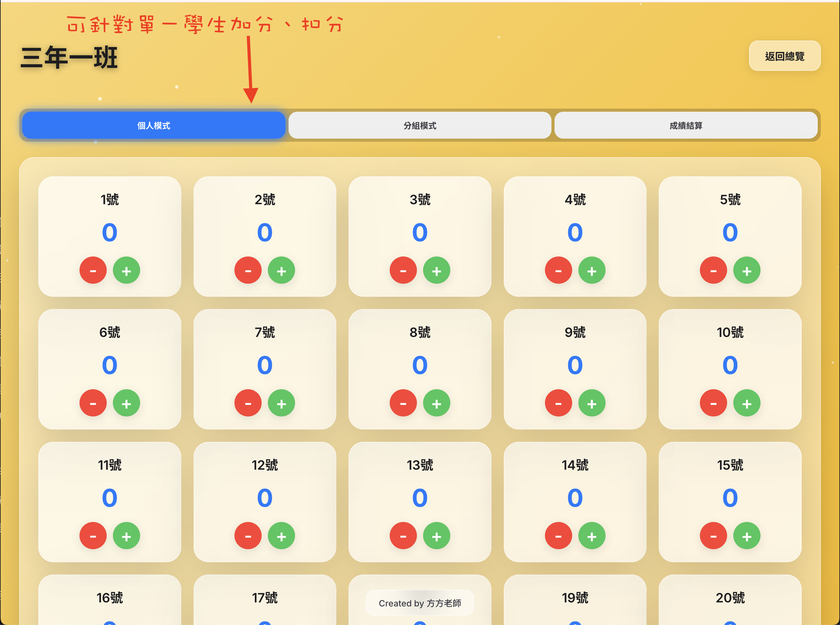Click the 返回總覽 button
The image size is (840, 625).
tap(784, 56)
